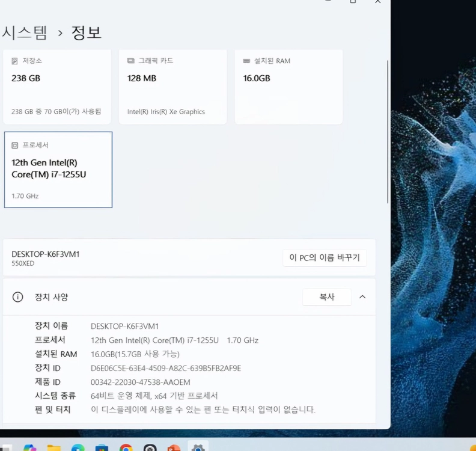This screenshot has width=476, height=451.
Task: Click the settings window vertical scrollbar
Action: [x=388, y=132]
